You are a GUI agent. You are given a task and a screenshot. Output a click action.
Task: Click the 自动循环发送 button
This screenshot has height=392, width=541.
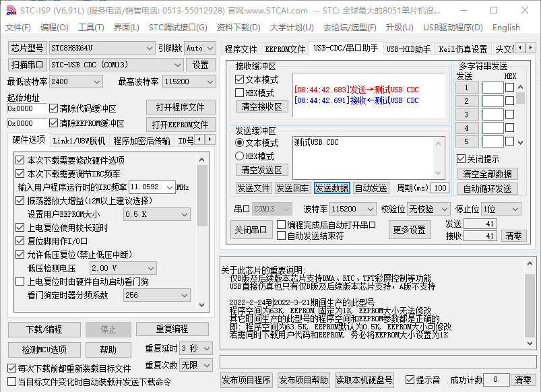pyautogui.click(x=487, y=189)
